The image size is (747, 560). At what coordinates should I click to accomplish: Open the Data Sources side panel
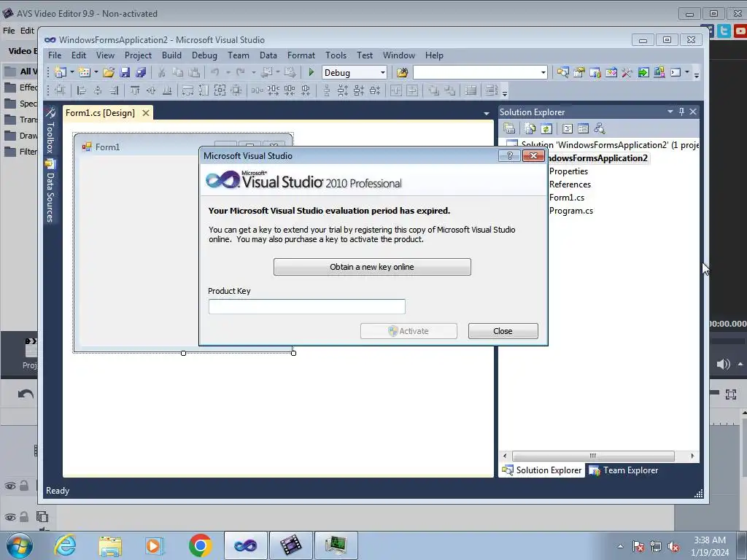coord(50,192)
